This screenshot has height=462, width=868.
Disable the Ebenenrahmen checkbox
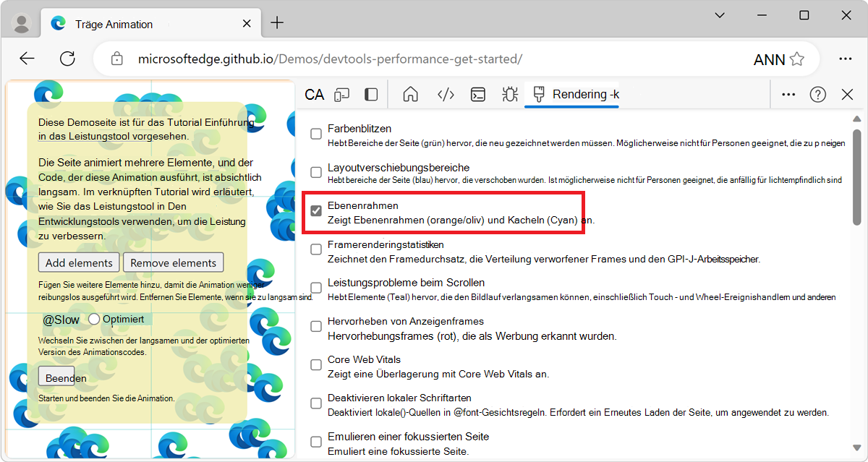click(316, 211)
